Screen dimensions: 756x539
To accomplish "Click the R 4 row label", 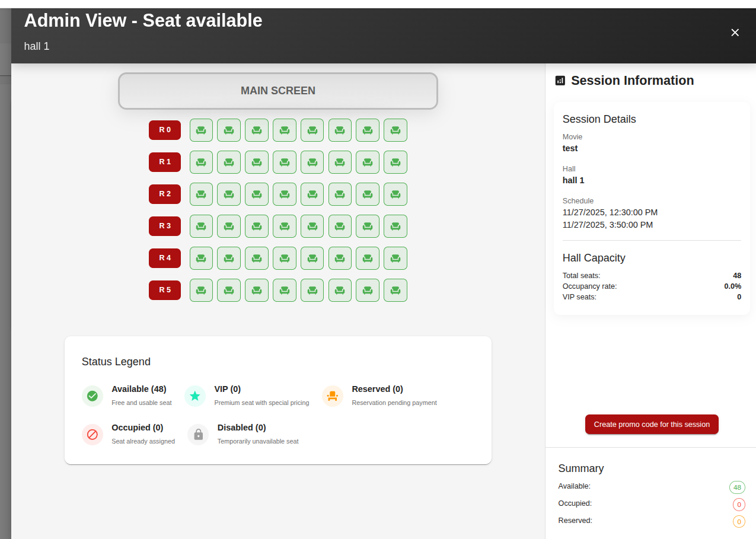I will (165, 258).
